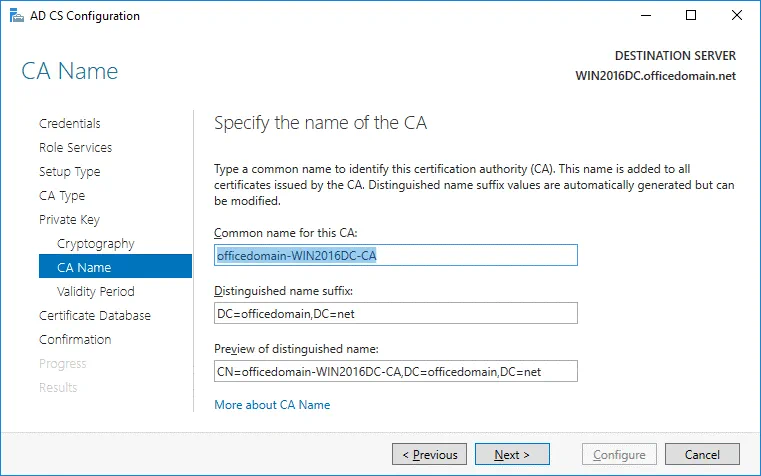The image size is (761, 476).
Task: Click the Preview of distinguished name field
Action: (x=396, y=371)
